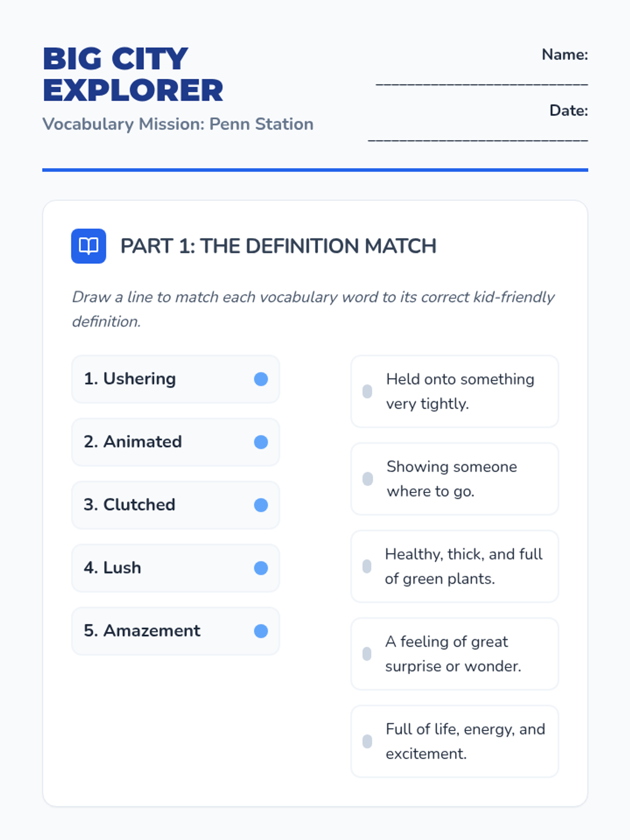
Task: Click the '5. Amazement' word card
Action: point(157,631)
